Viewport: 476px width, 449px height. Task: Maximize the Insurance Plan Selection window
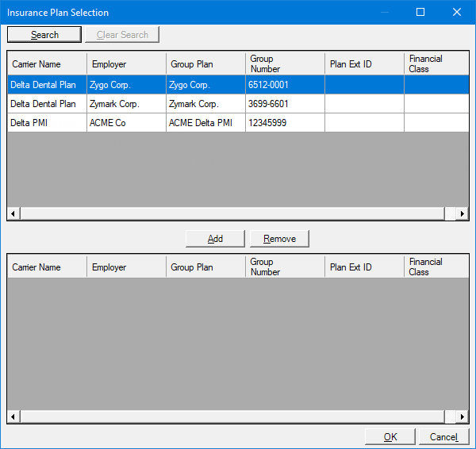click(420, 12)
